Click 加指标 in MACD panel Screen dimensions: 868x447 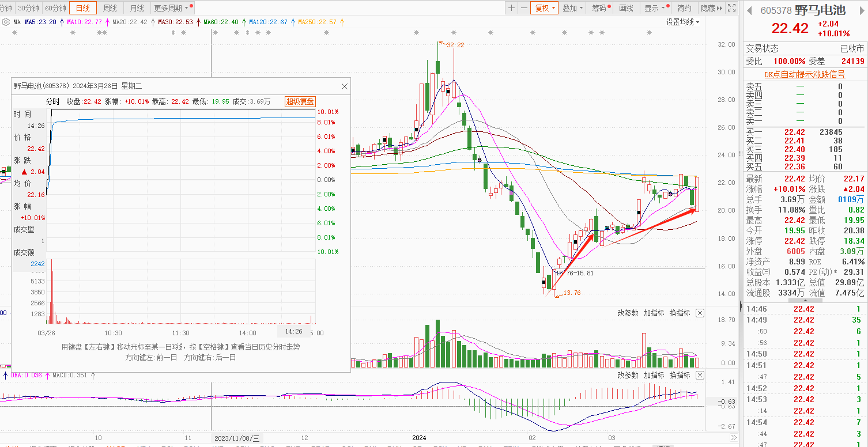pos(654,375)
